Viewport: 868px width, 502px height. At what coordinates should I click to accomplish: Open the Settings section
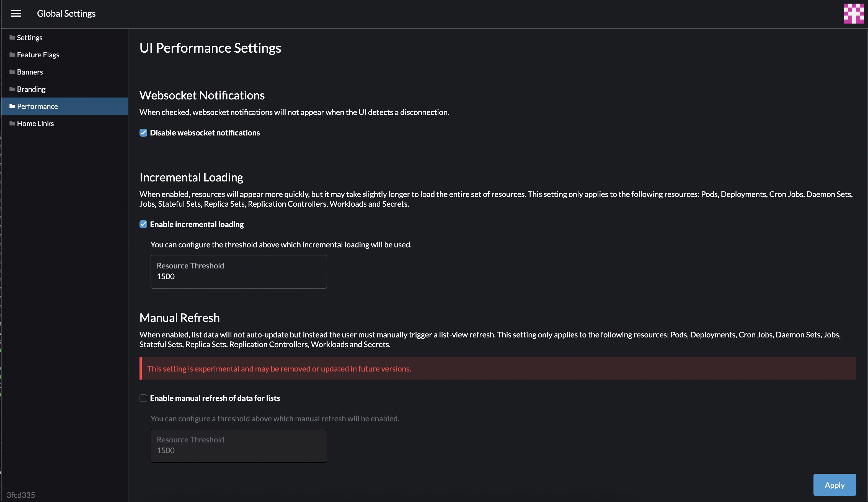(x=29, y=37)
